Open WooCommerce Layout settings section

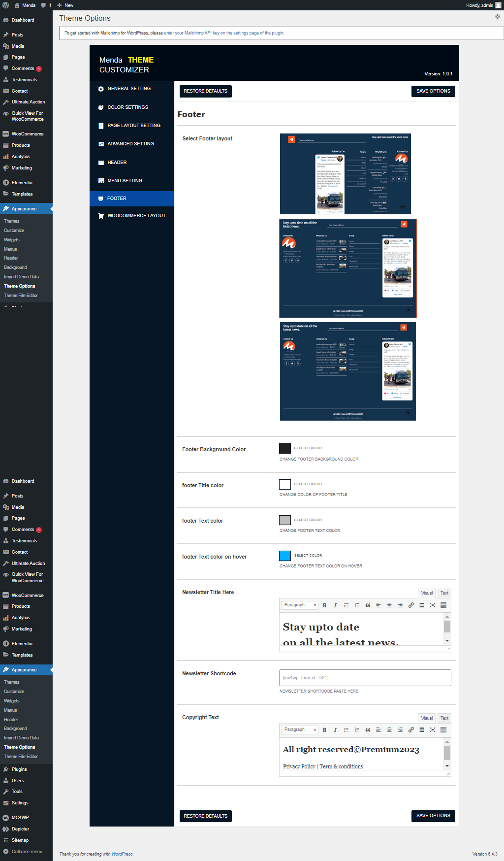136,216
